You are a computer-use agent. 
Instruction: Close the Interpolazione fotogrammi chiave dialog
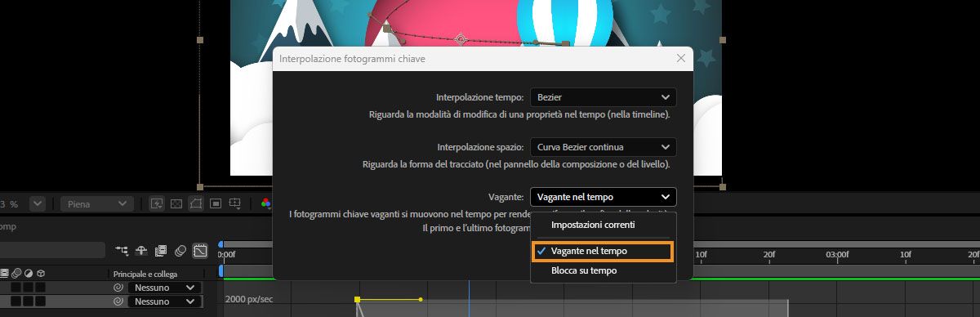pos(681,59)
